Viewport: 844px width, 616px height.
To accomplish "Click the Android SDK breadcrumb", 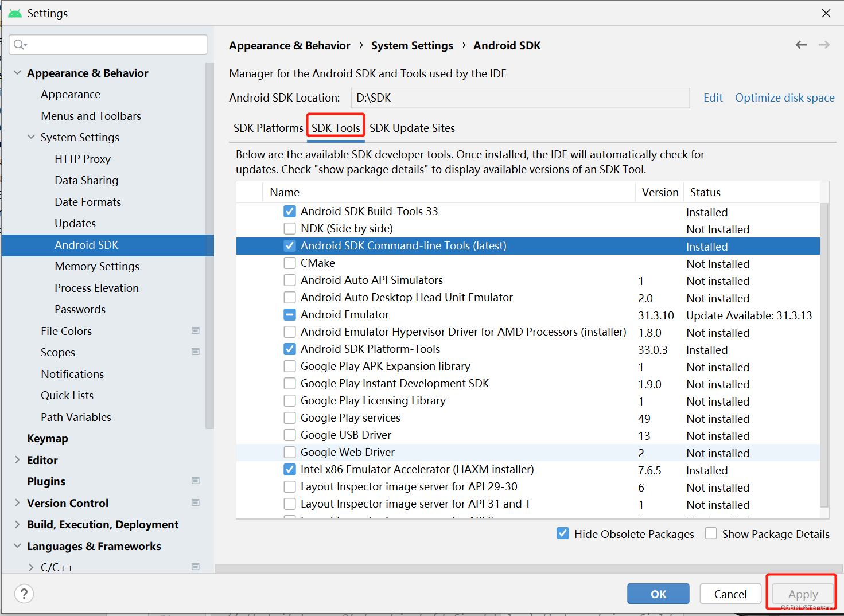I will (507, 45).
